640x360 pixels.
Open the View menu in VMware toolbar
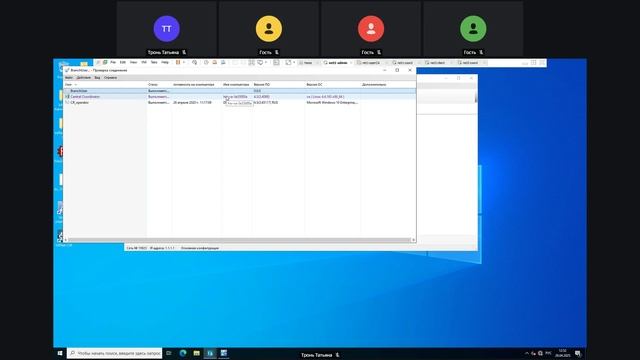[x=133, y=62]
